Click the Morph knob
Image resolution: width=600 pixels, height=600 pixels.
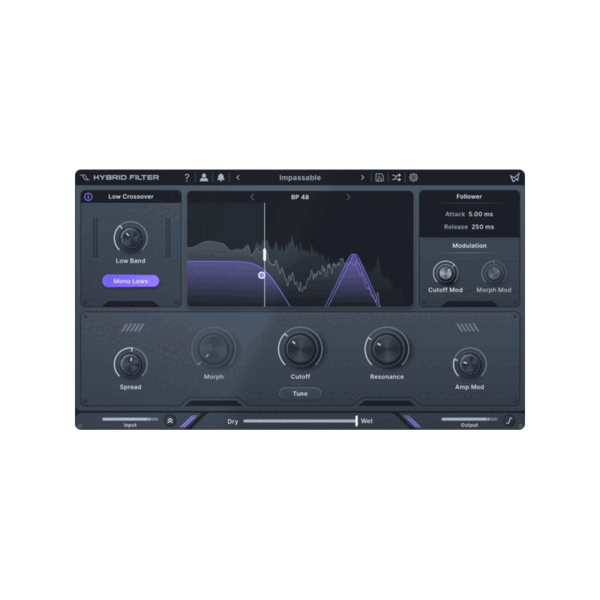214,349
